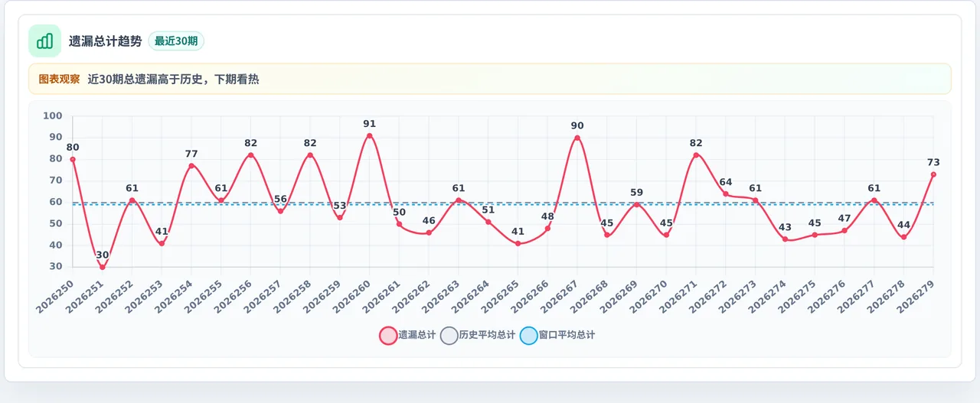Toggle the 历史平均总计 legend series
This screenshot has width=980, height=403.
[x=479, y=335]
